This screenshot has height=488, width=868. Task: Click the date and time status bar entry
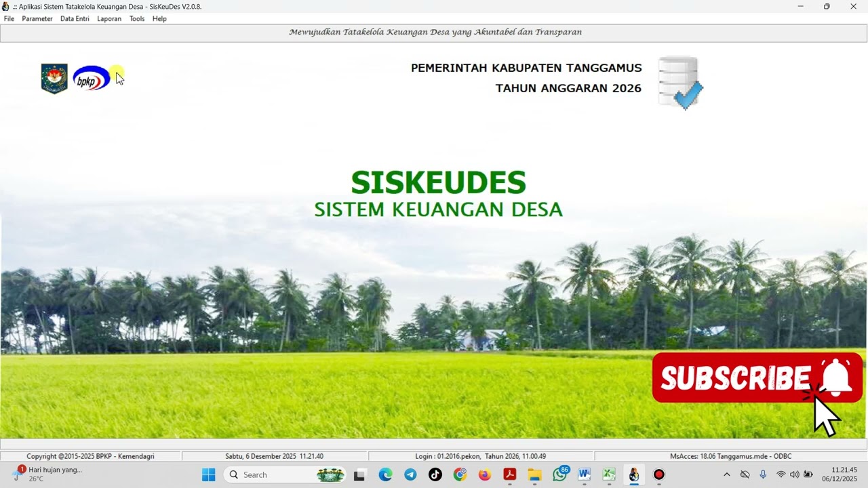click(274, 456)
